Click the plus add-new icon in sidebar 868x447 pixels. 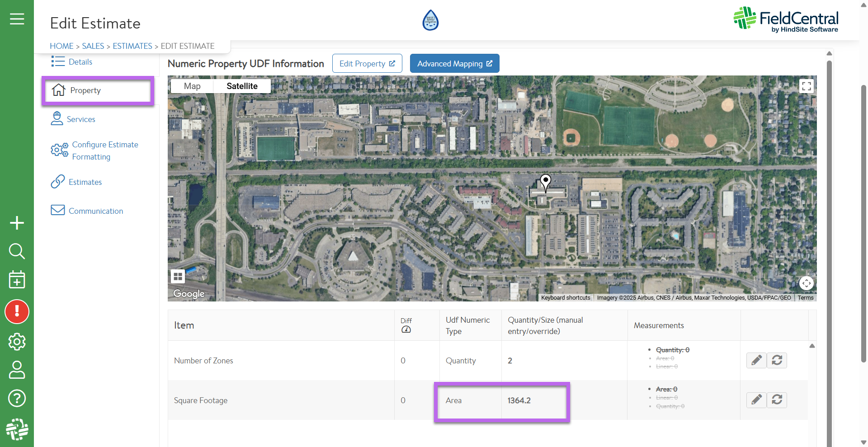tap(17, 223)
